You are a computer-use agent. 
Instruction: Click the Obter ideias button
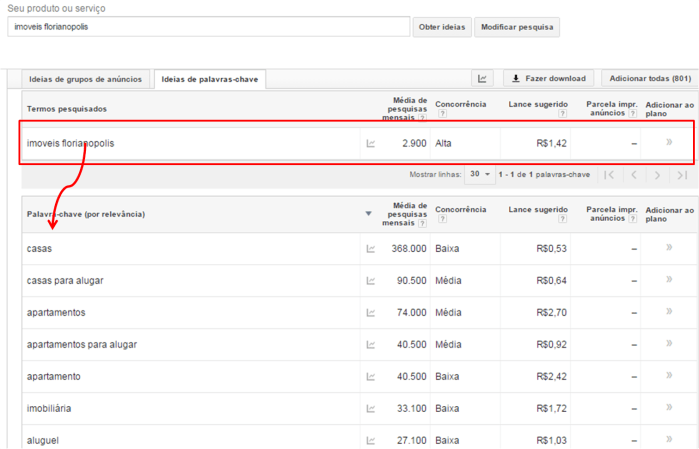pyautogui.click(x=441, y=27)
